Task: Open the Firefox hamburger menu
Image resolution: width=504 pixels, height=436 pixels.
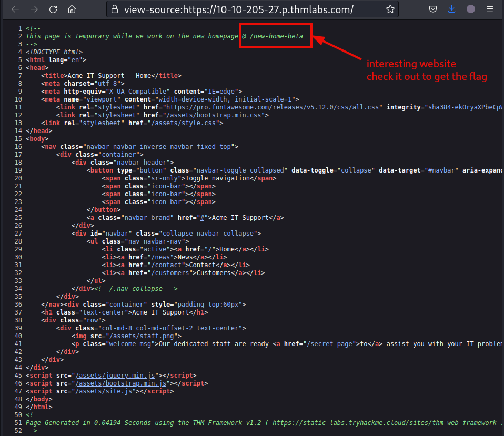Action: [490, 9]
